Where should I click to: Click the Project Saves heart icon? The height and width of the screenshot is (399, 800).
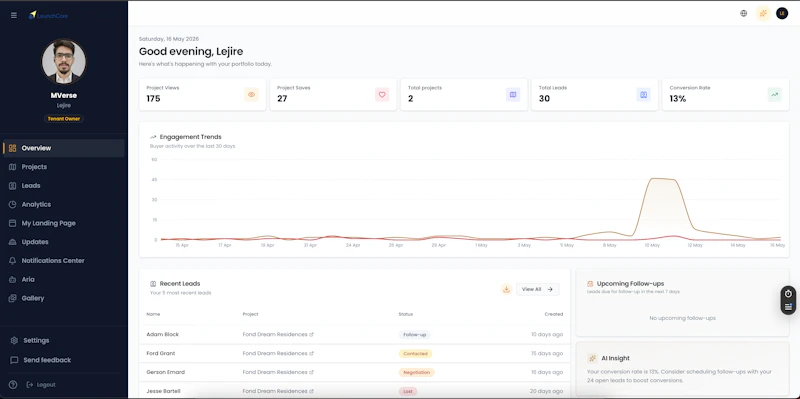coord(382,94)
